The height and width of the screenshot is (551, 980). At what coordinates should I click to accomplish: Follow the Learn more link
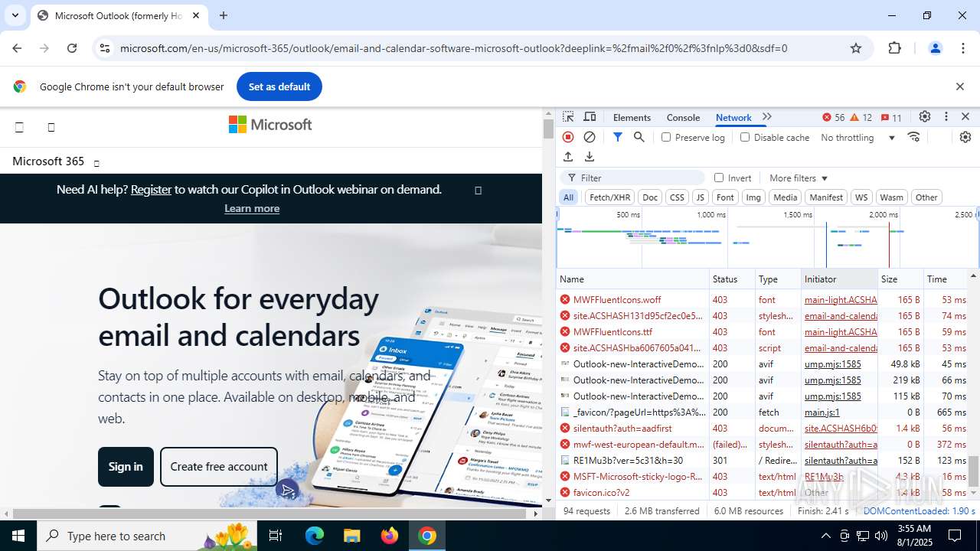click(252, 208)
